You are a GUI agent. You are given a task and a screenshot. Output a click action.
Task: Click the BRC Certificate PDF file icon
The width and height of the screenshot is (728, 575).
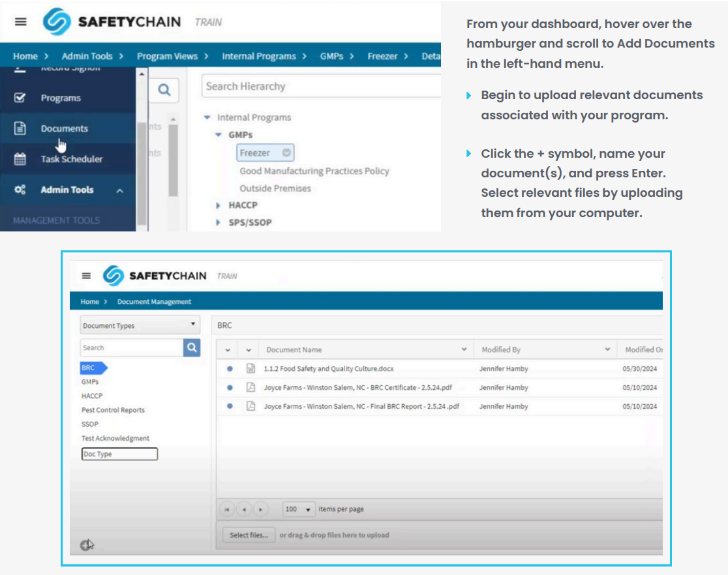250,387
